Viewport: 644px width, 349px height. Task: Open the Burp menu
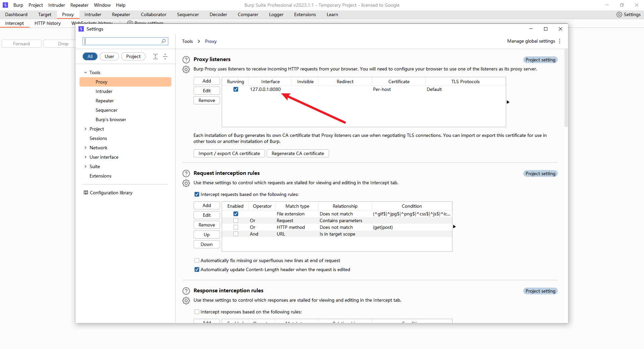coord(18,5)
